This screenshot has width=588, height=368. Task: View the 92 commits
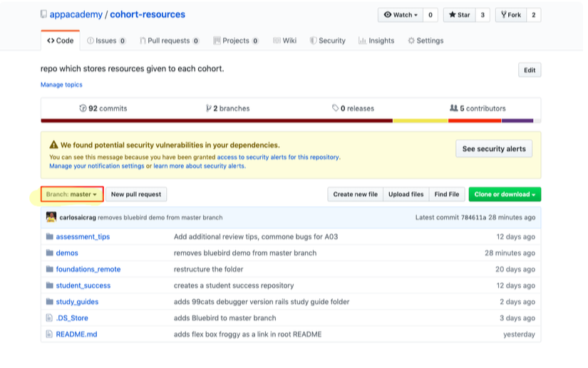(x=103, y=108)
